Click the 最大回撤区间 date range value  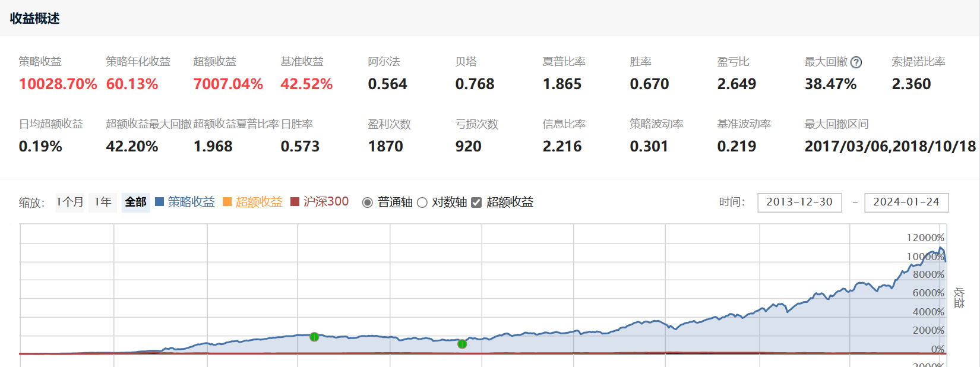pos(890,147)
